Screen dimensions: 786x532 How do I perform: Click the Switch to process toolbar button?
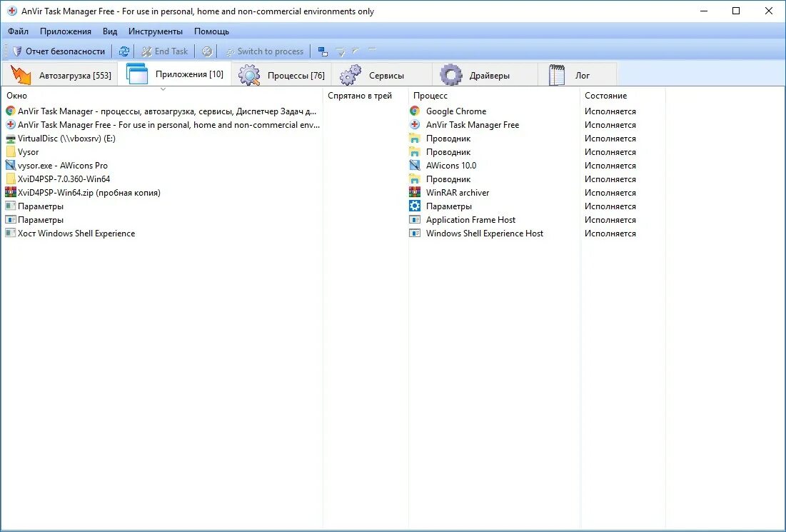coord(265,51)
